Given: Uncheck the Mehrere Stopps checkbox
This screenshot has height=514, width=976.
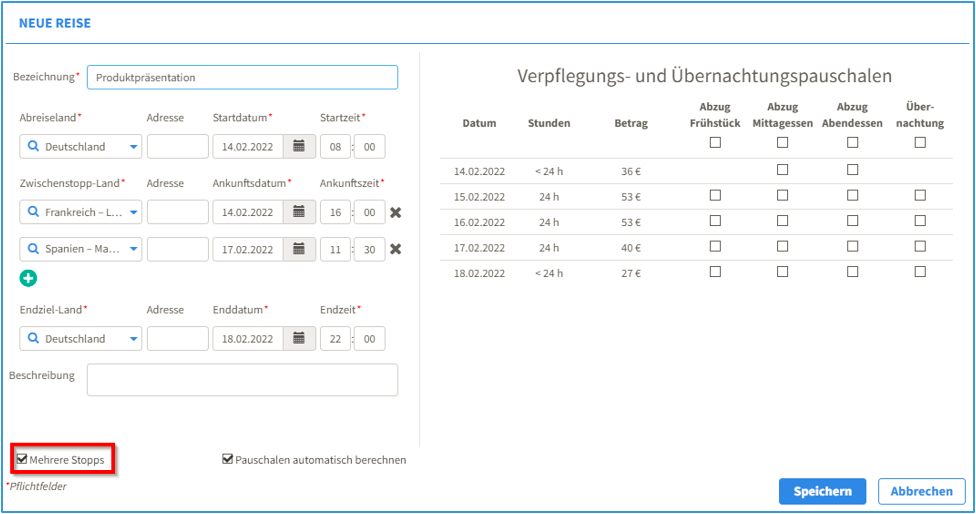Looking at the screenshot, I should coord(22,459).
